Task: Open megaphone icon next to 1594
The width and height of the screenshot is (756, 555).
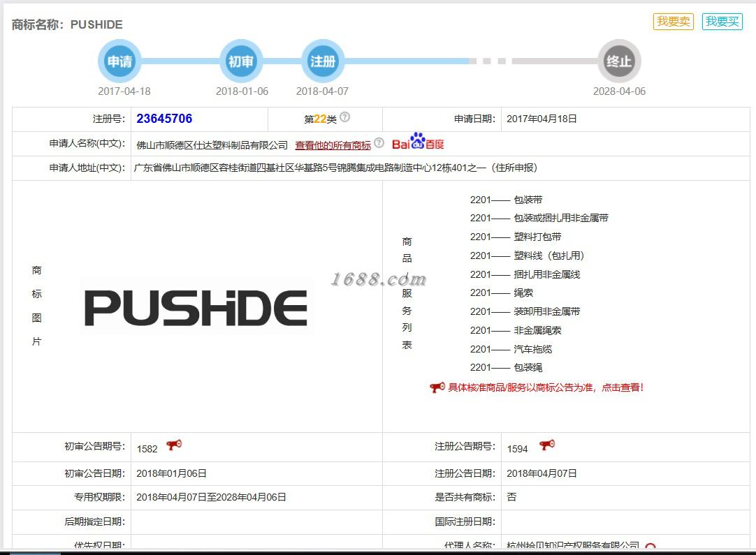Action: (x=547, y=445)
